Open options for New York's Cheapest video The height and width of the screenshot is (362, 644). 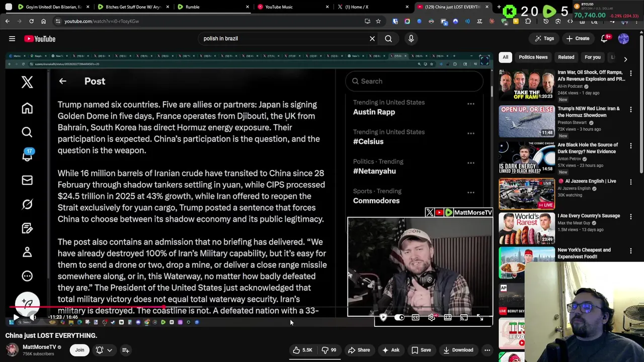(631, 251)
